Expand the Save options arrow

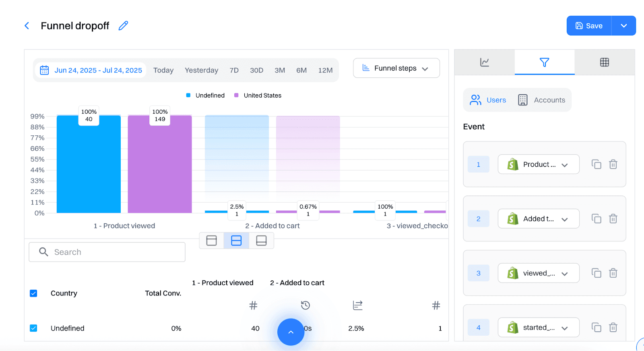tap(623, 26)
